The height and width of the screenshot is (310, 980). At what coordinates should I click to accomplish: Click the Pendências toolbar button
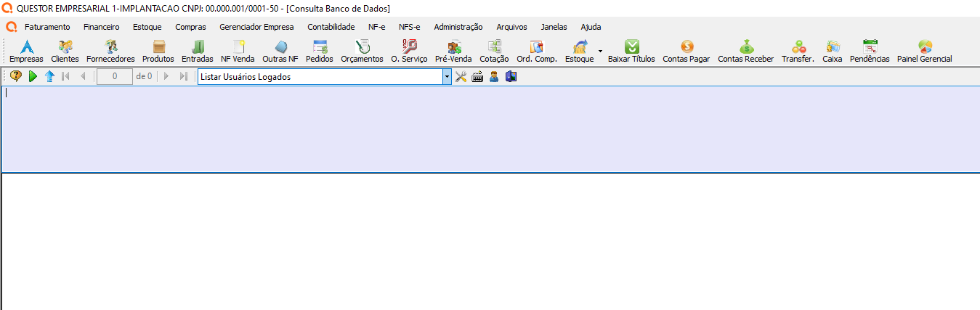coord(869,52)
